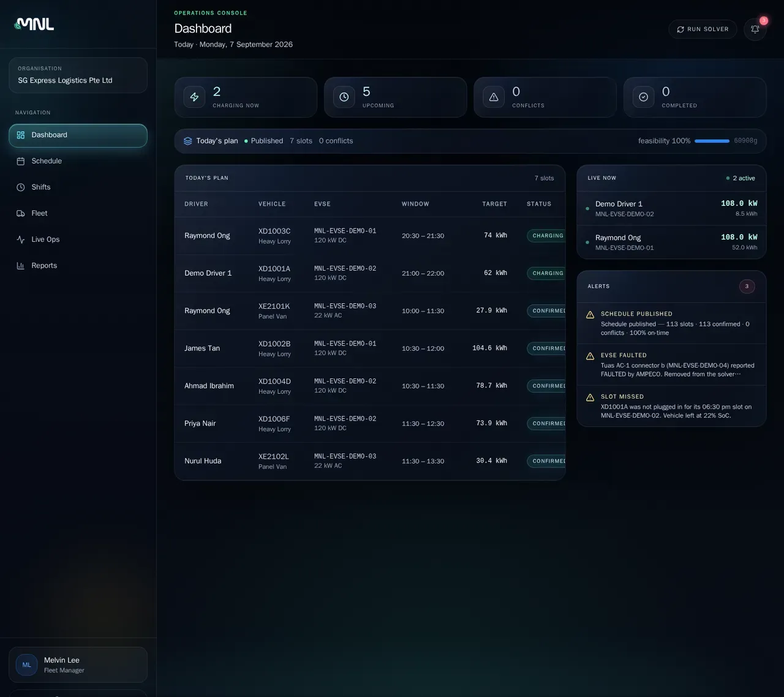
Task: Click the feasibility progress bar
Action: [x=712, y=141]
